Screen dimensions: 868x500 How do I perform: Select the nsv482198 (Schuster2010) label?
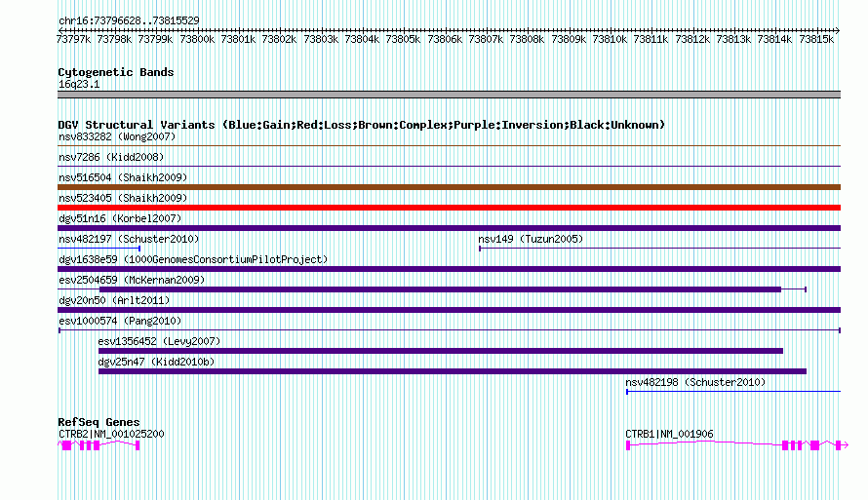pos(695,382)
